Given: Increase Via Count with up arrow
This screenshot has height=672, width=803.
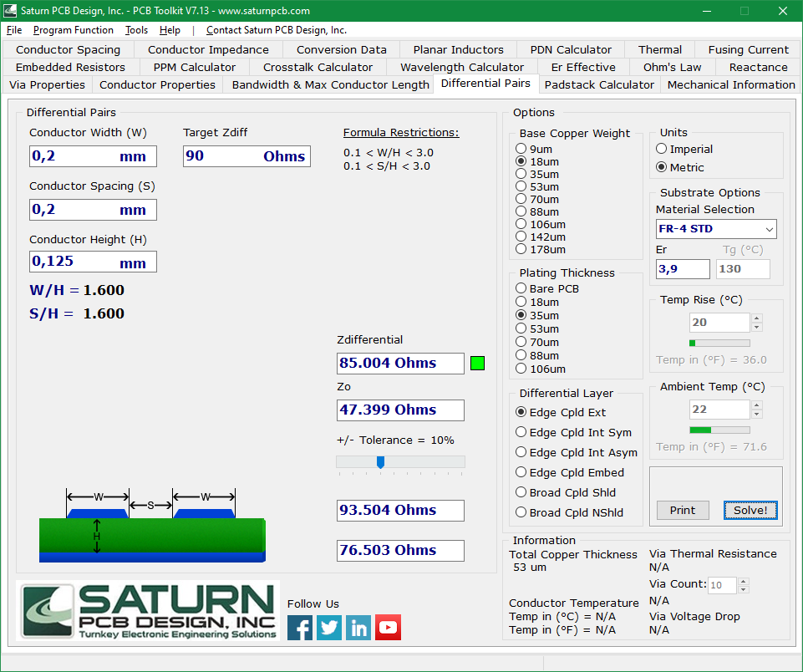Looking at the screenshot, I should click(744, 581).
